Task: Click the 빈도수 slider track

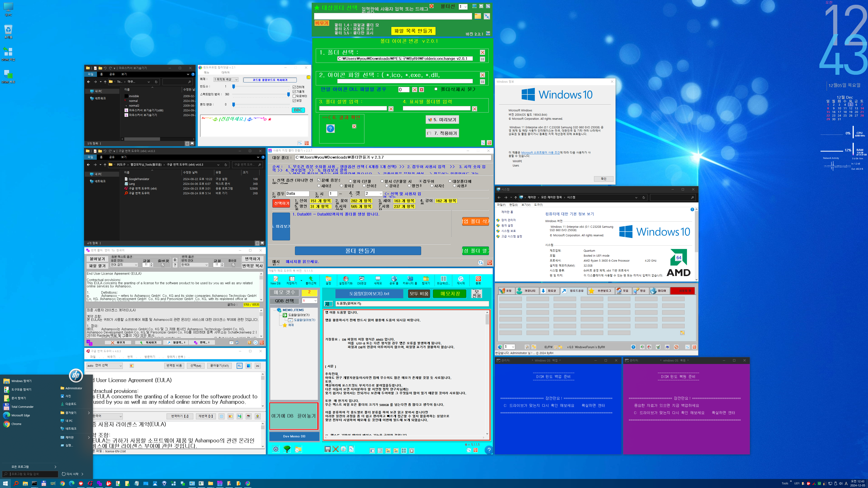Action: pyautogui.click(x=261, y=87)
